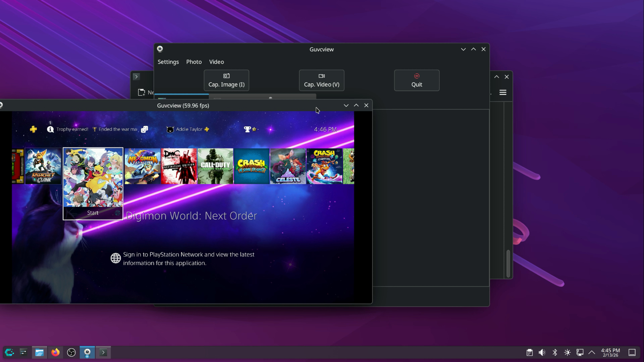The width and height of the screenshot is (644, 362).
Task: Open the Settings menu in Guvcview
Action: tap(168, 62)
